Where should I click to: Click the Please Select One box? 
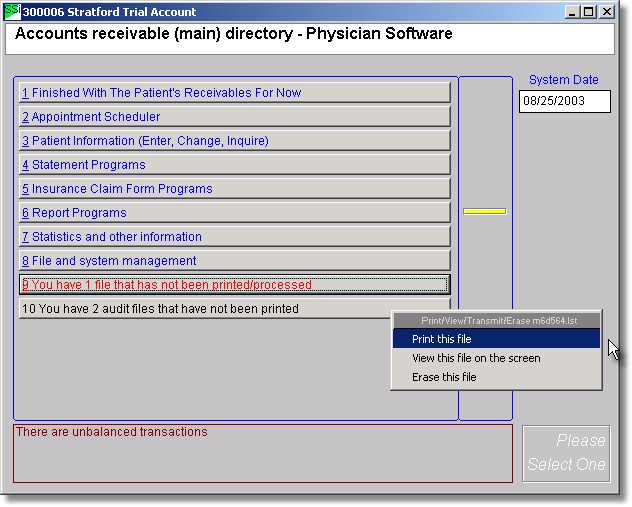566,453
